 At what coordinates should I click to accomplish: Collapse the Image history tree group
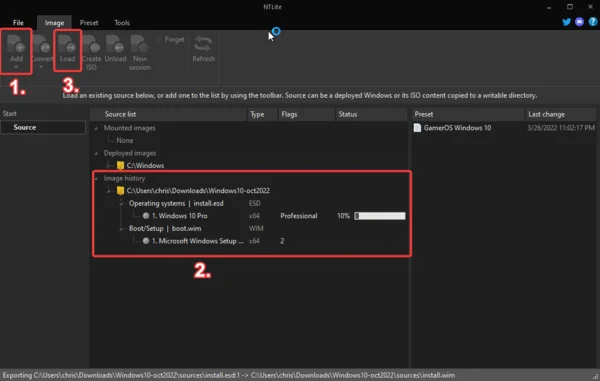(96, 179)
